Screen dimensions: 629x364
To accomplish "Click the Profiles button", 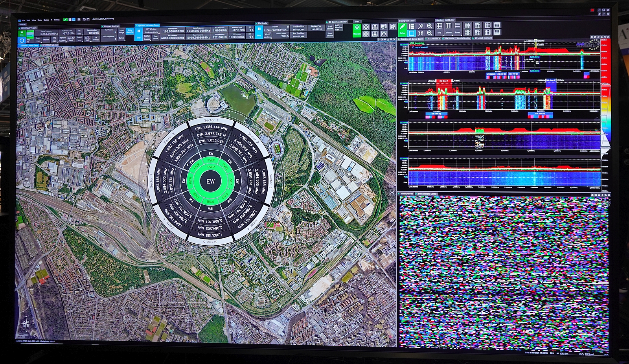I will click(46, 40).
